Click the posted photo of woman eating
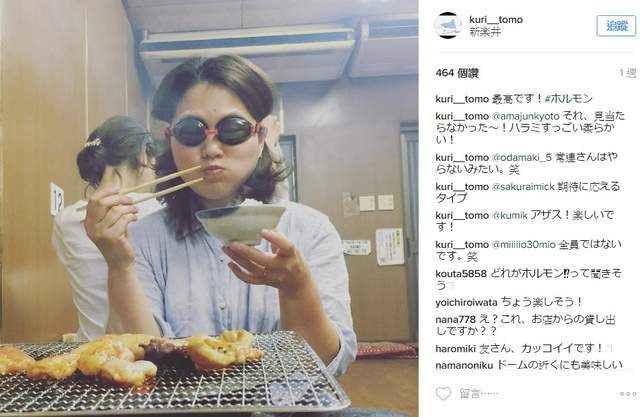The image size is (640, 417). [x=209, y=208]
